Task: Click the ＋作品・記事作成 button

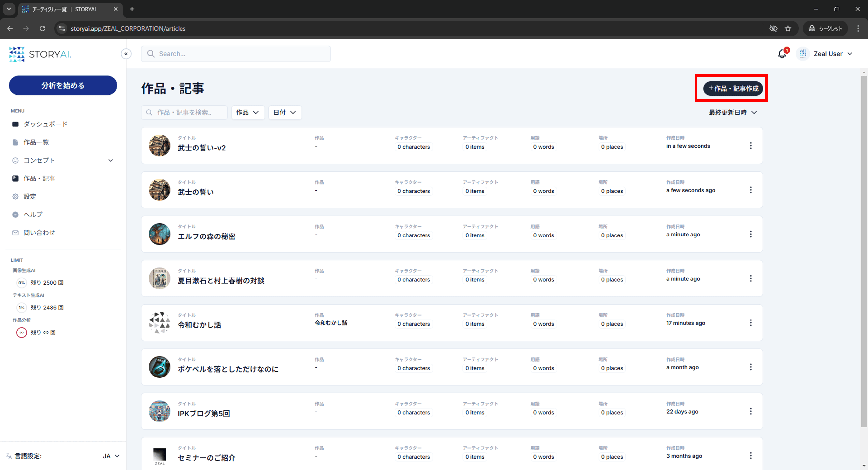Action: coord(733,89)
